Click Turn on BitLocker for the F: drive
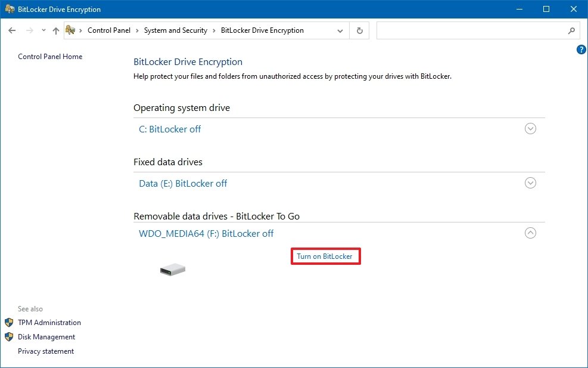The image size is (588, 368). (325, 256)
